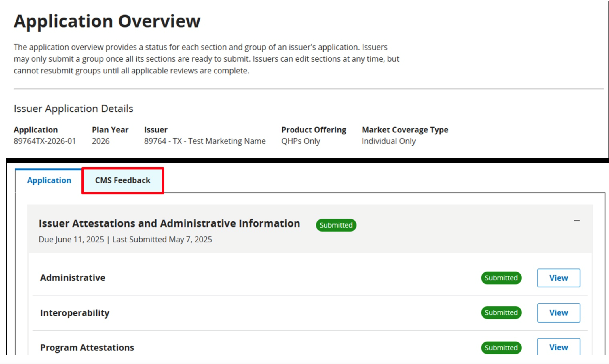Viewport: 609px width, 364px height.
Task: Collapse Issuer Attestations section with minus icon
Action: point(576,221)
